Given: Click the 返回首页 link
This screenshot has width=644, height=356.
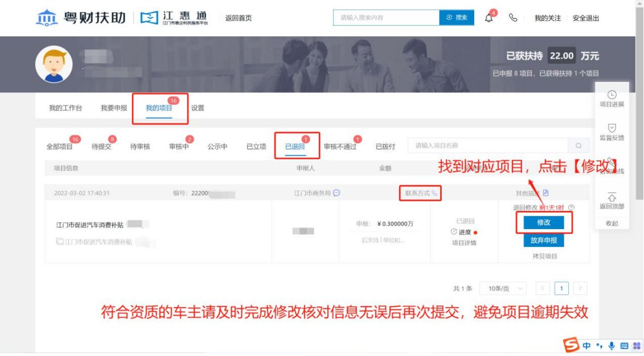Looking at the screenshot, I should (x=238, y=18).
